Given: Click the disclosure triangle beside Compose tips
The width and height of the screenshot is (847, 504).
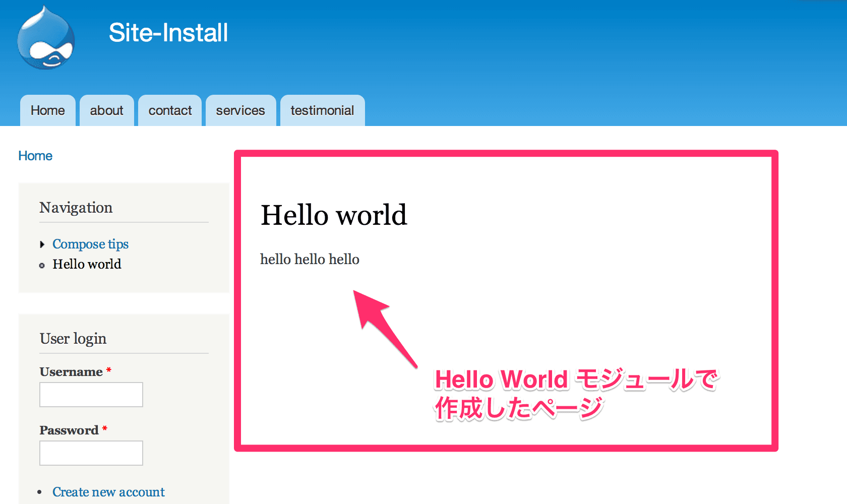Looking at the screenshot, I should [x=42, y=244].
